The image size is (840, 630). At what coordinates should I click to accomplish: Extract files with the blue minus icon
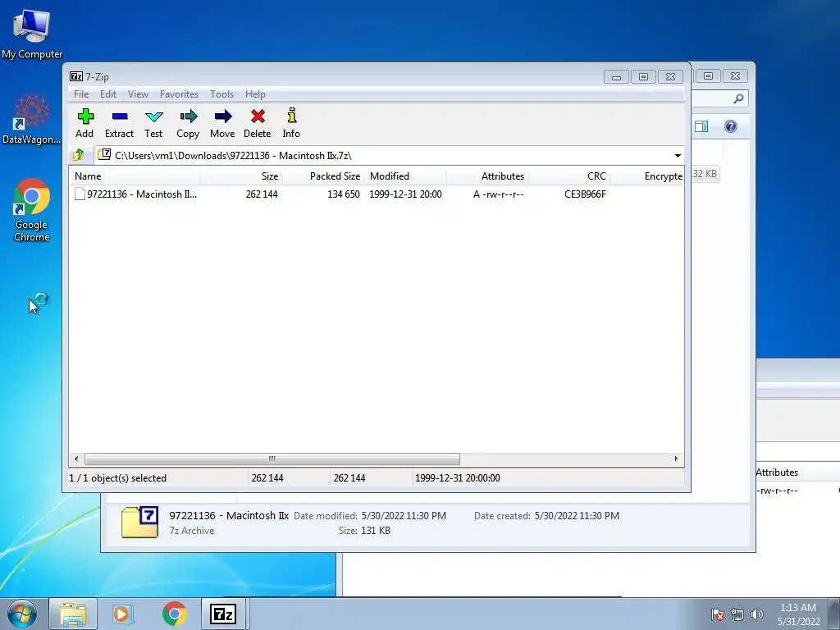[x=120, y=116]
